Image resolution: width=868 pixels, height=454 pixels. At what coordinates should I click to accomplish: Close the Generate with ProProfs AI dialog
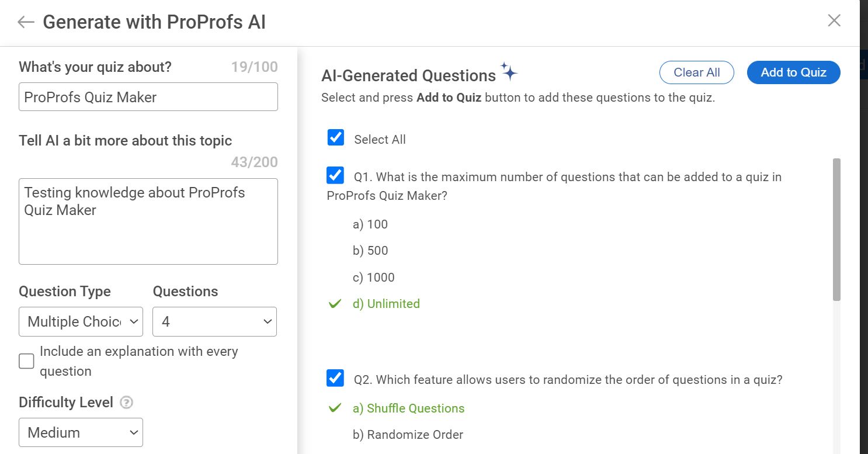pos(834,20)
